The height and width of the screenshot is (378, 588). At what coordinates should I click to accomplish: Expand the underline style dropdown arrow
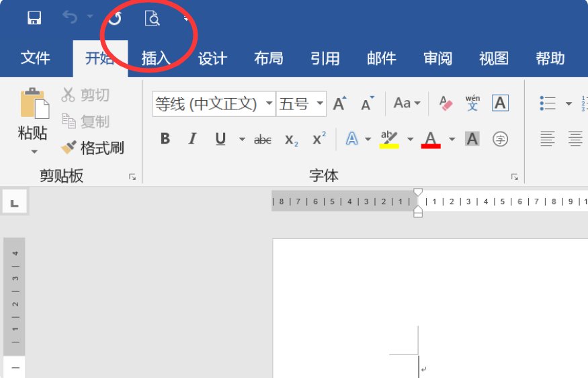[x=242, y=140]
